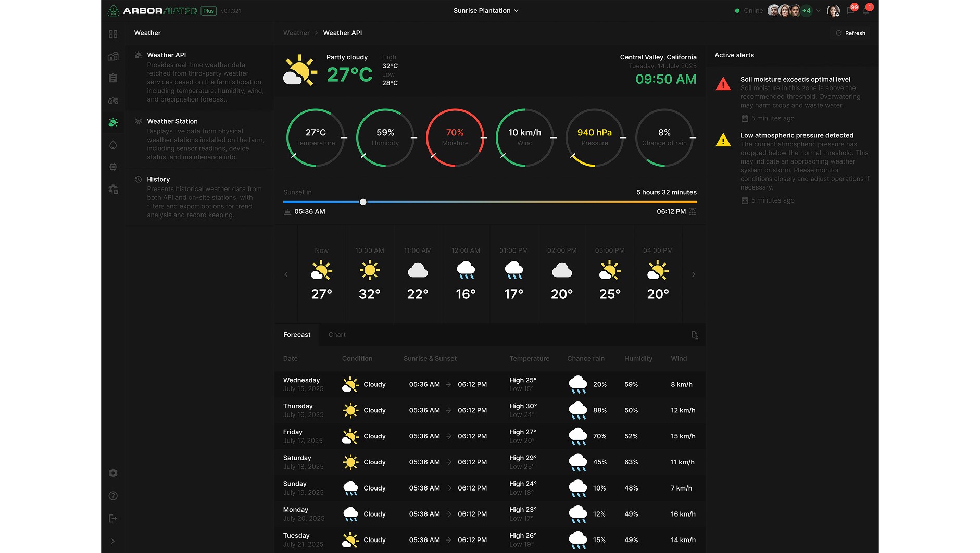The image size is (980, 553).
Task: Select the Forecast tab
Action: click(x=297, y=335)
